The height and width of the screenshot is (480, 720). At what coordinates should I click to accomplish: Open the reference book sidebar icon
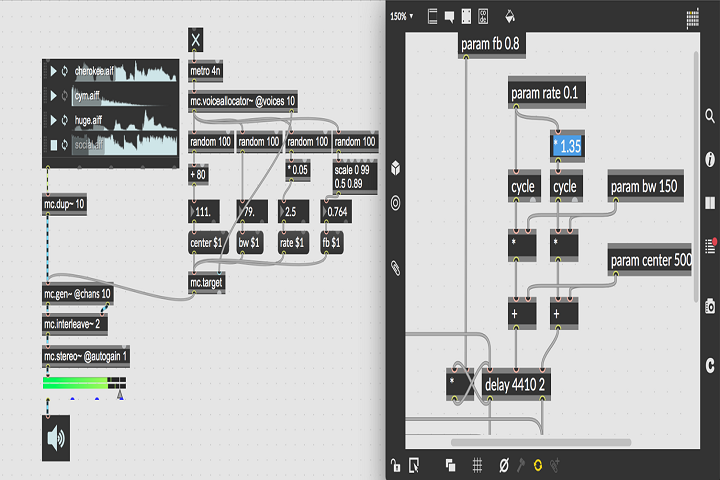point(710,203)
